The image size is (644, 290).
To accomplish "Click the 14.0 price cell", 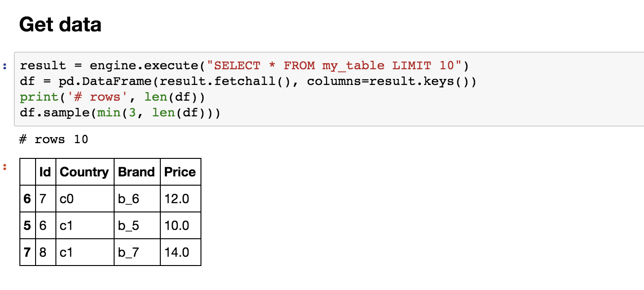I will coord(180,252).
